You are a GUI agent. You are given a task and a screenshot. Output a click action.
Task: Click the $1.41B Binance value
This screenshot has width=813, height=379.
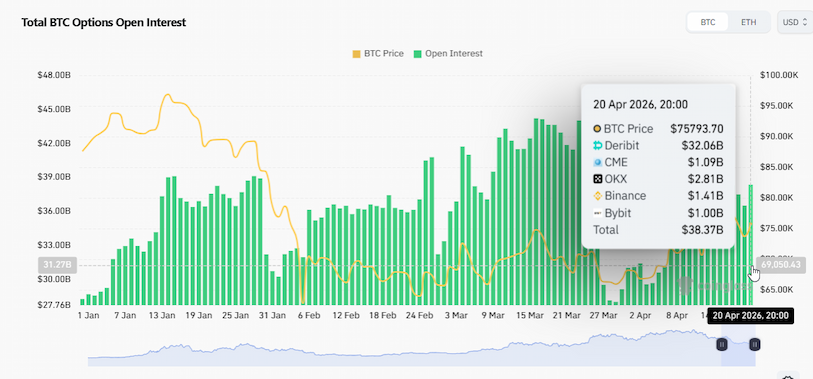(705, 196)
